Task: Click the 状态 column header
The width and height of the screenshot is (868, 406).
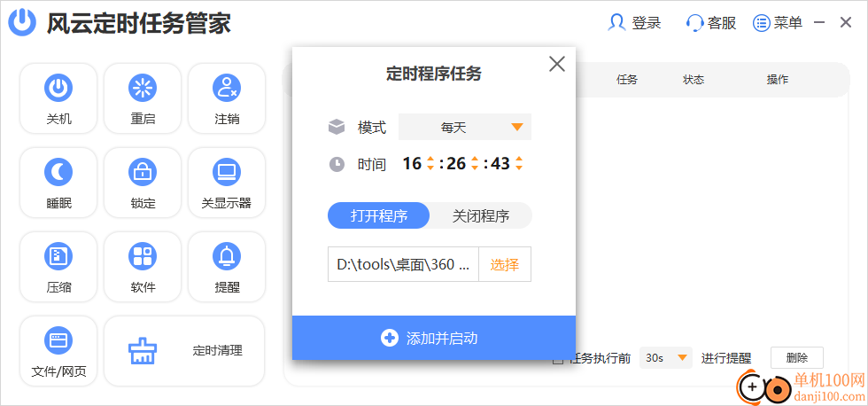Action: tap(693, 80)
